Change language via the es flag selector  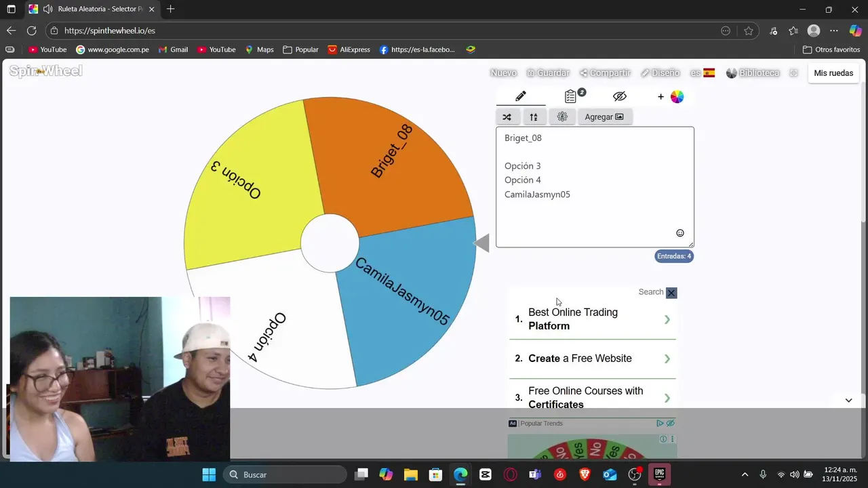point(703,73)
